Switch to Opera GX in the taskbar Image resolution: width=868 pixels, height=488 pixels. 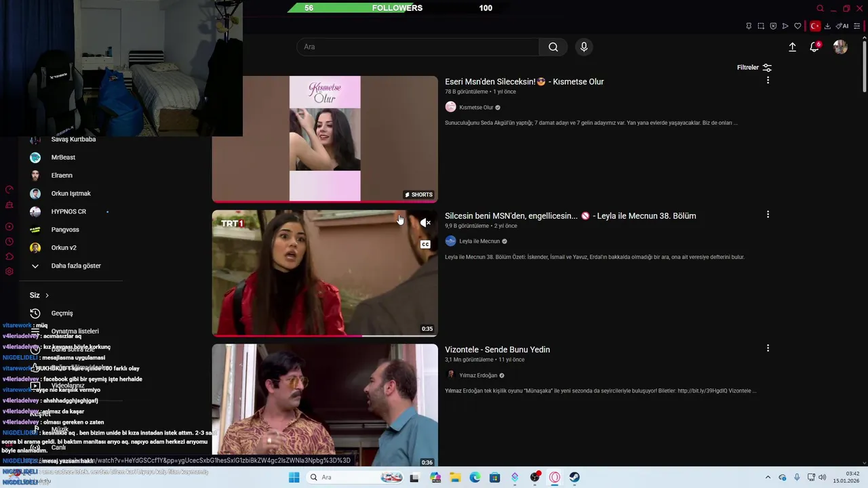(555, 477)
